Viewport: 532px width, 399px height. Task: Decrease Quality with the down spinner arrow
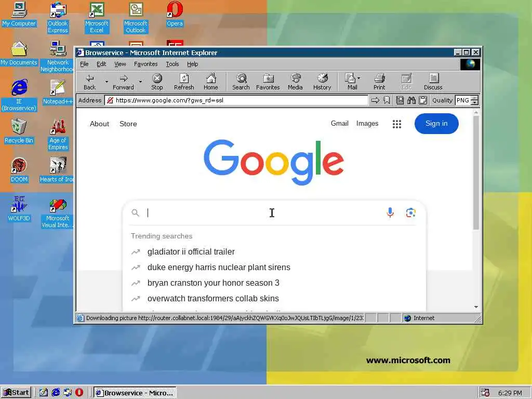(475, 102)
